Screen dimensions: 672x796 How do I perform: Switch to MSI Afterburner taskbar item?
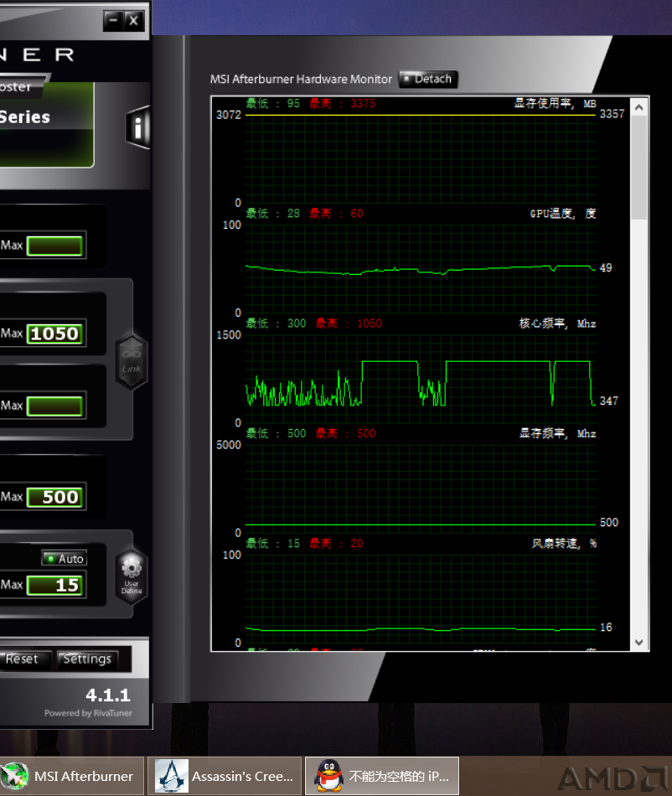[72, 776]
